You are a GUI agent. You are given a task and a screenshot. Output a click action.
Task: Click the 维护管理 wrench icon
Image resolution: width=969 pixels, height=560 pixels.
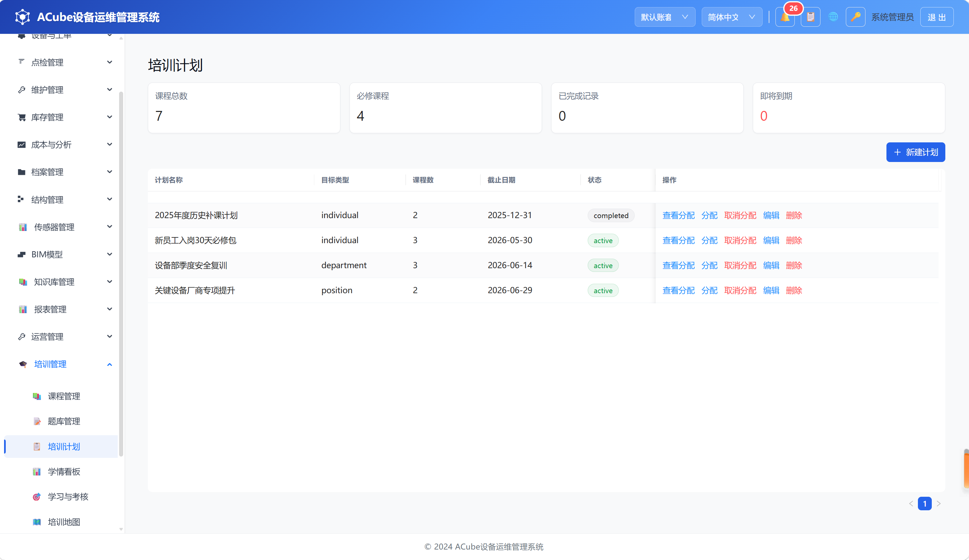pos(22,90)
